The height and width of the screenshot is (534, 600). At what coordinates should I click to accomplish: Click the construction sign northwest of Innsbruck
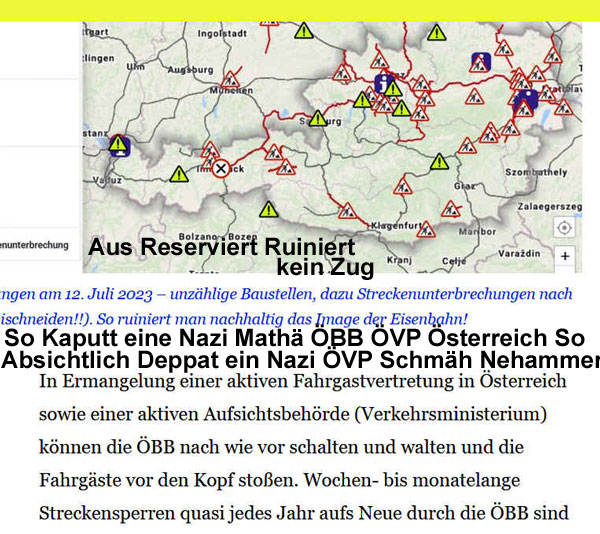tap(209, 150)
